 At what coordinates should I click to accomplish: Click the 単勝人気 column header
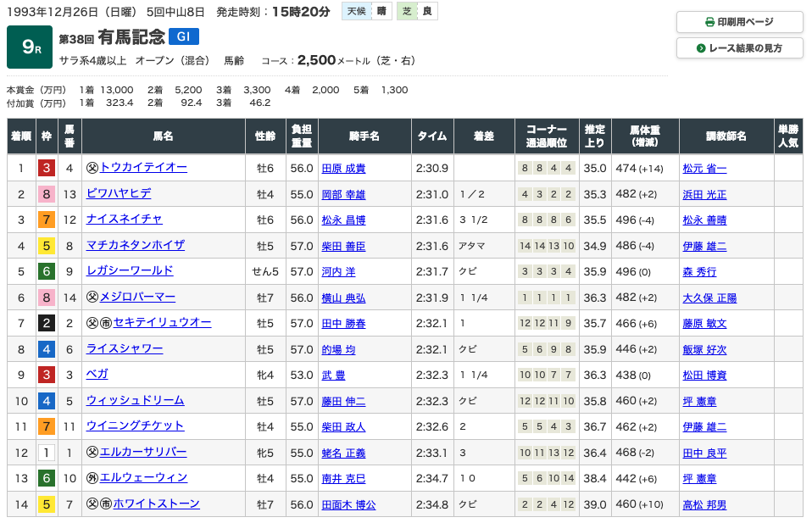coord(787,136)
